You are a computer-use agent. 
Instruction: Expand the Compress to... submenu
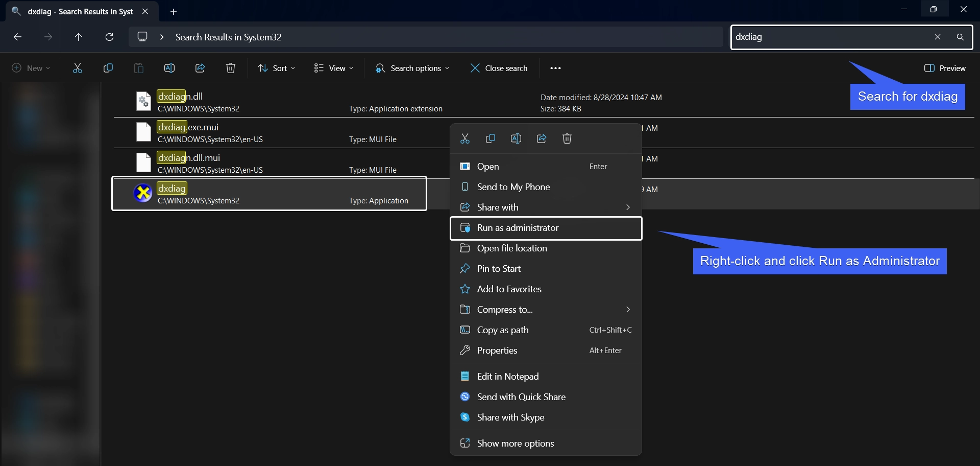(x=546, y=310)
